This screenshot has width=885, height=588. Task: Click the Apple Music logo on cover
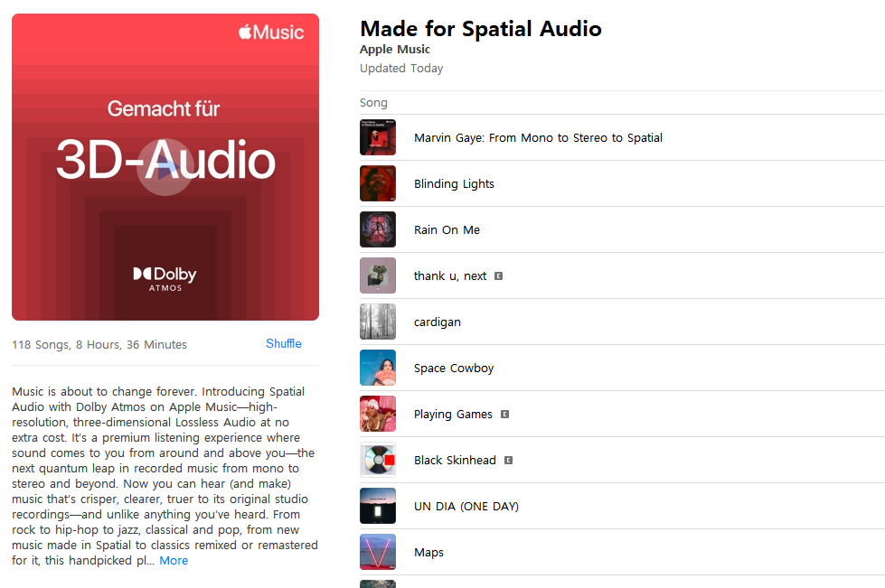click(x=271, y=33)
